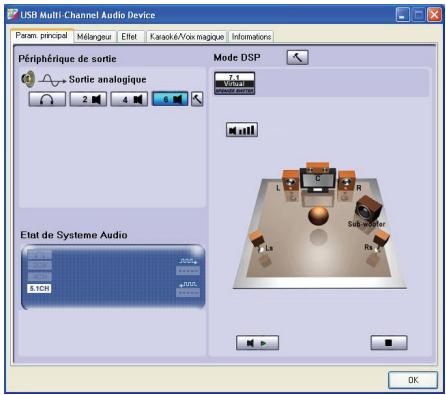Click the application icon in title bar
The image size is (446, 395).
(13, 15)
